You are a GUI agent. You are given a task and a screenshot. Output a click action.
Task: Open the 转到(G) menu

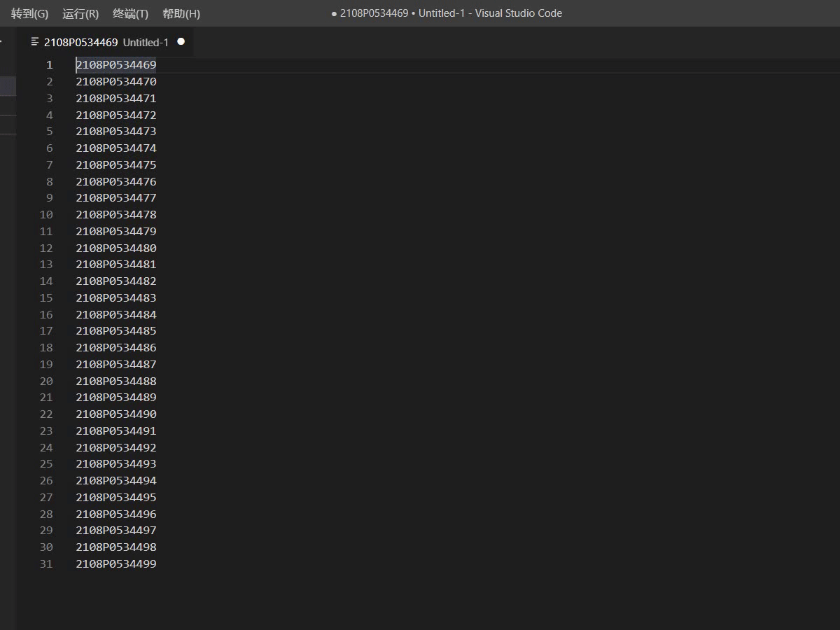29,13
